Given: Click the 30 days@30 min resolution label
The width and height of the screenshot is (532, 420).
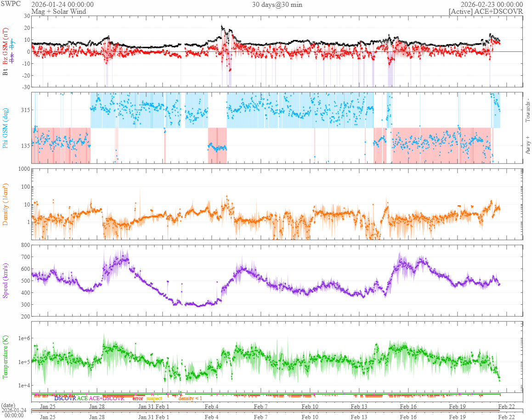Looking at the screenshot, I should tap(277, 5).
